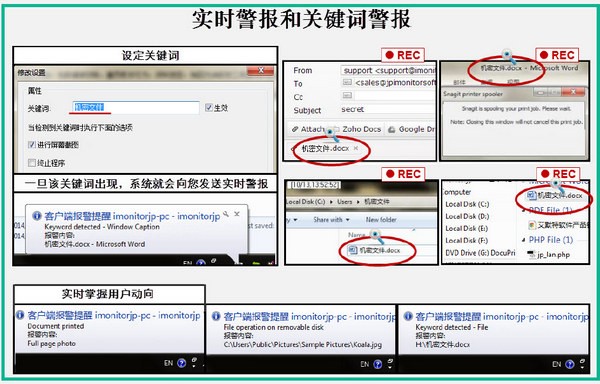Click Attach in the email toolbar

pos(312,129)
